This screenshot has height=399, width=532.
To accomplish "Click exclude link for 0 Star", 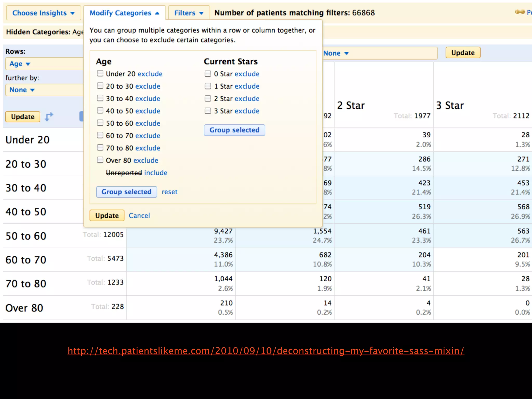I will click(x=247, y=74).
